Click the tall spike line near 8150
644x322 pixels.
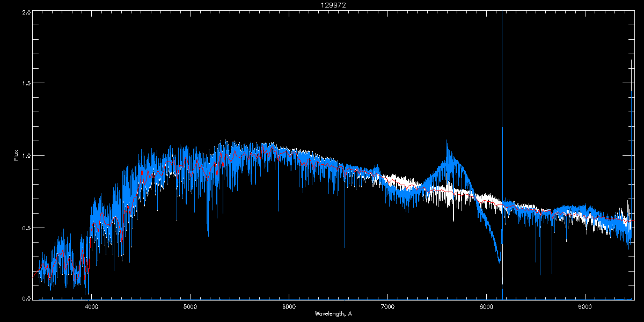coord(502,156)
